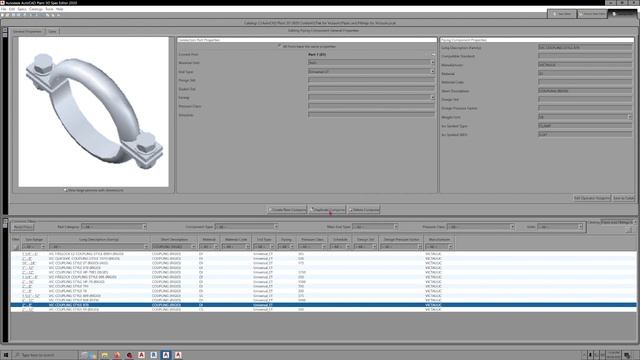Viewport: 640px width, 360px height.
Task: Toggle Show large preview with dimensions checkbox
Action: [x=65, y=190]
